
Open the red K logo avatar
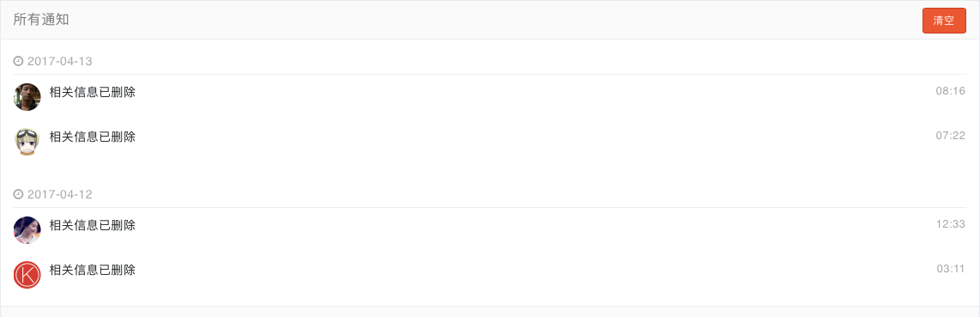(27, 275)
